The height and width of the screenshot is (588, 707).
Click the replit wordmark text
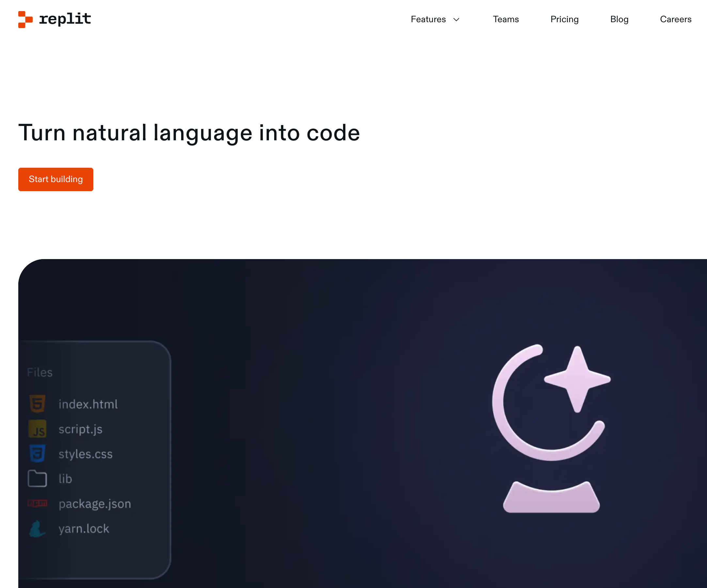[65, 19]
